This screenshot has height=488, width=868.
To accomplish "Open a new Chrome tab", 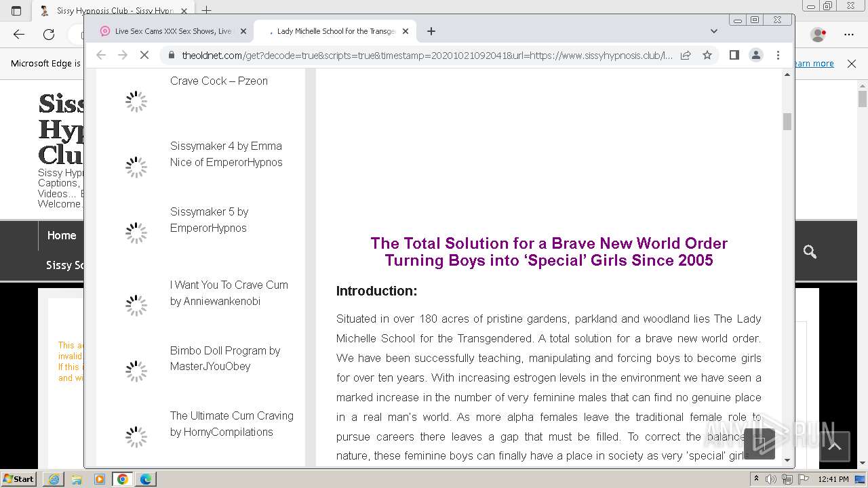I will pyautogui.click(x=431, y=31).
